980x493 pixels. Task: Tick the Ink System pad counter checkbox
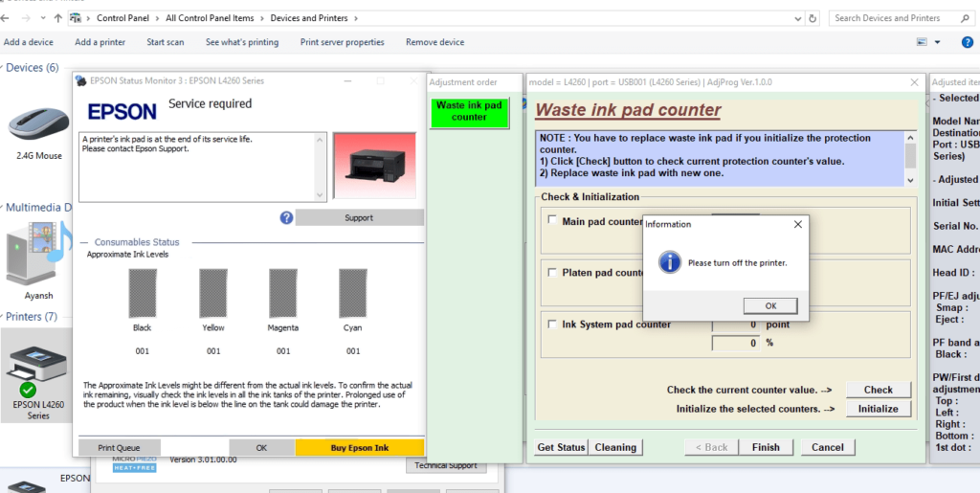click(x=552, y=325)
